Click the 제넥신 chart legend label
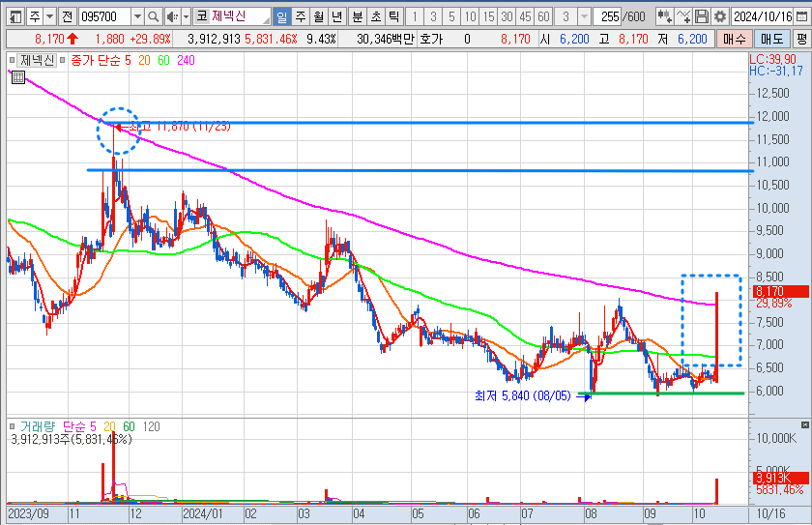This screenshot has width=812, height=525. pyautogui.click(x=37, y=60)
